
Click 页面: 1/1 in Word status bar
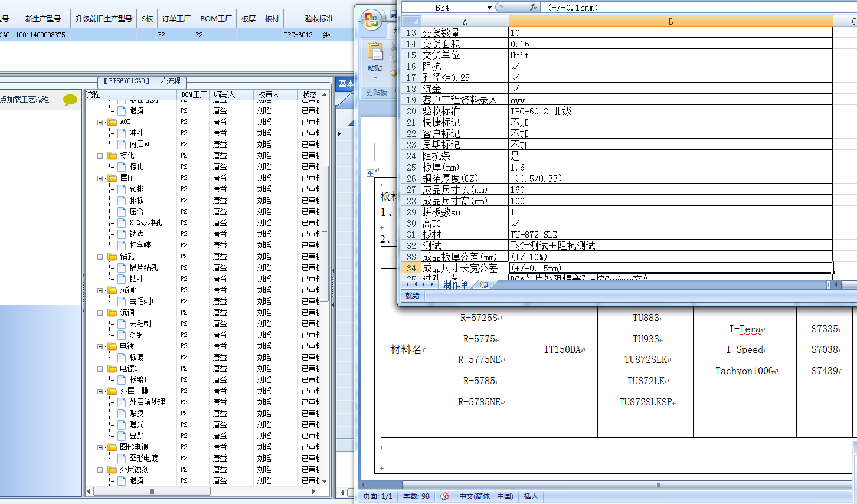[378, 496]
